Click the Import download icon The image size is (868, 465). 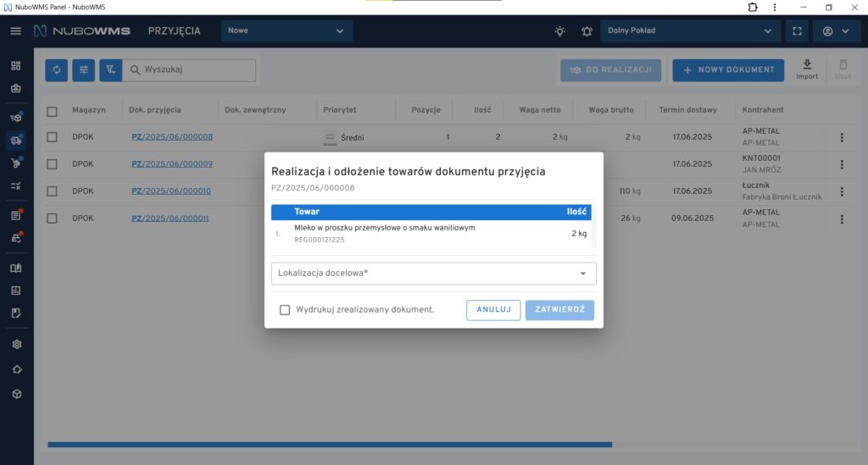pyautogui.click(x=807, y=65)
